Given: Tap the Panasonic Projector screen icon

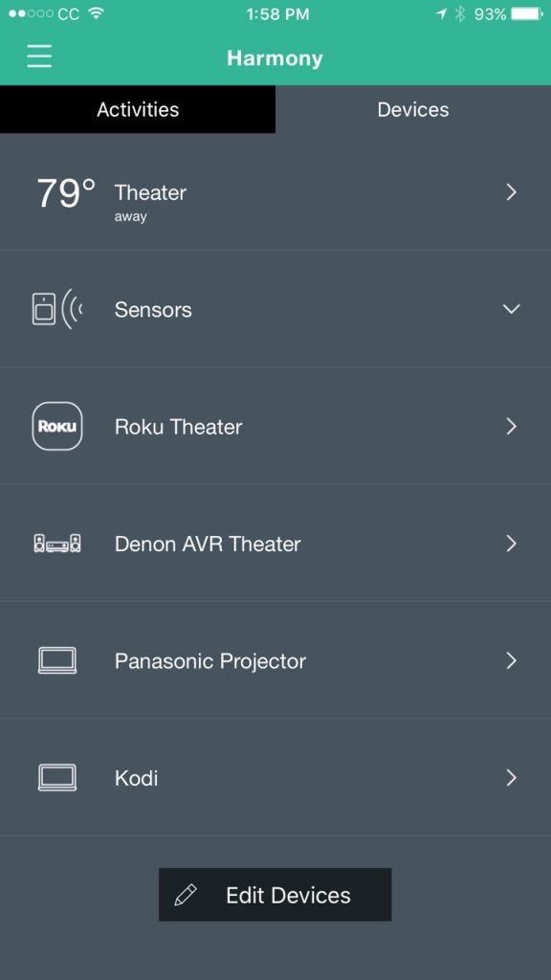Looking at the screenshot, I should [x=56, y=660].
